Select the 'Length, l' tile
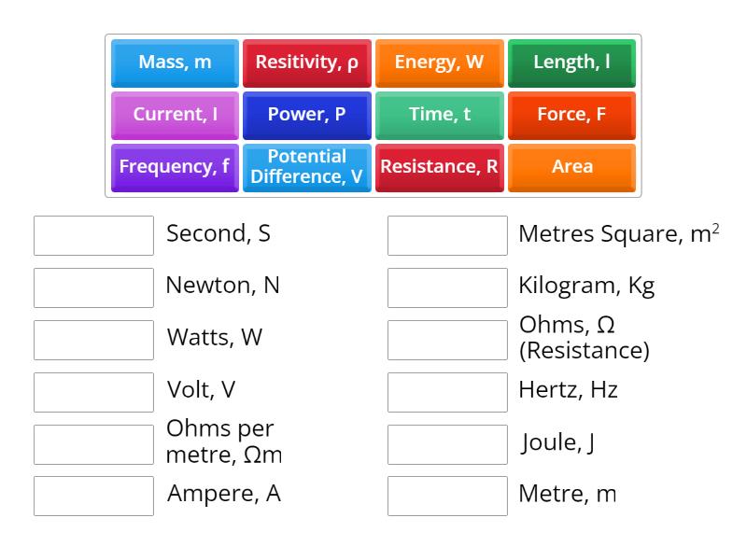The width and height of the screenshot is (747, 560). [571, 63]
